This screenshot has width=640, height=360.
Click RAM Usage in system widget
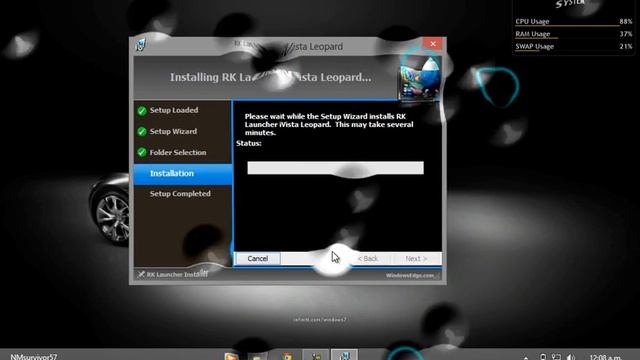(x=533, y=34)
